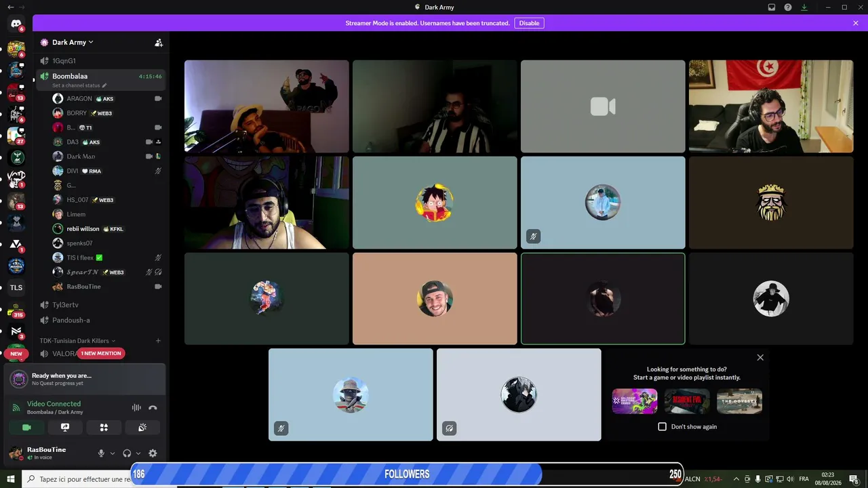This screenshot has width=868, height=488.
Task: Focus the Tunisian flag webcam tile
Action: pyautogui.click(x=771, y=106)
